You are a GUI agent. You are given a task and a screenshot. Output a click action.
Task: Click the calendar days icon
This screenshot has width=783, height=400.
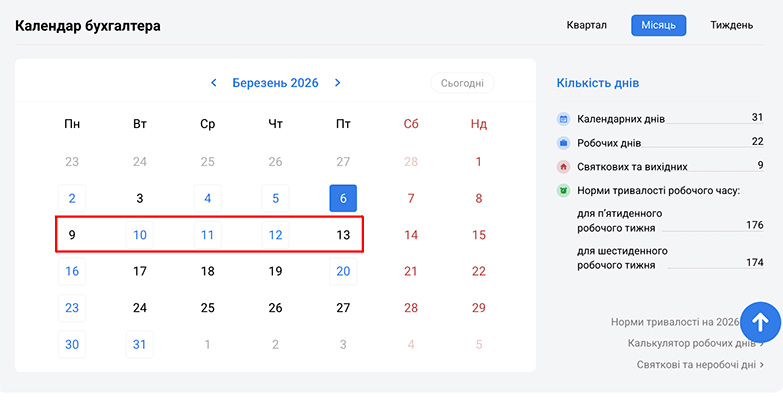(x=563, y=119)
